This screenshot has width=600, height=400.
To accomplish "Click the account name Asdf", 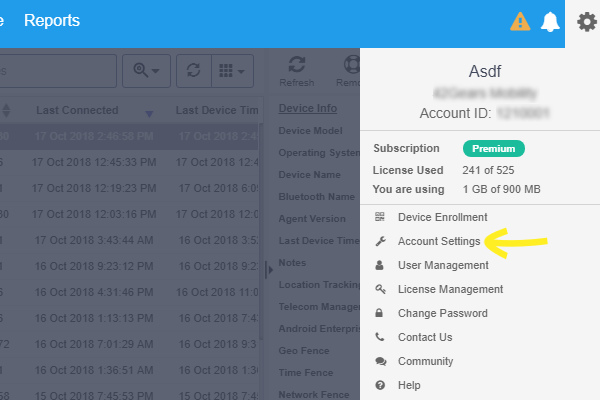I will coord(485,72).
